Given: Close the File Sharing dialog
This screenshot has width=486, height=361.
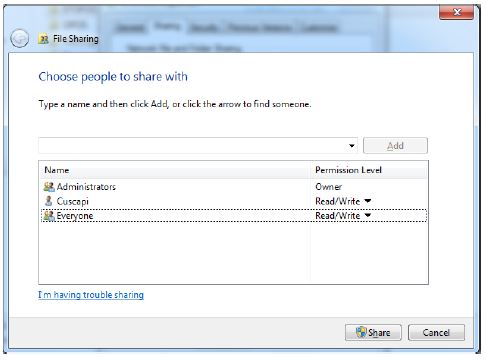Looking at the screenshot, I should click(x=456, y=12).
